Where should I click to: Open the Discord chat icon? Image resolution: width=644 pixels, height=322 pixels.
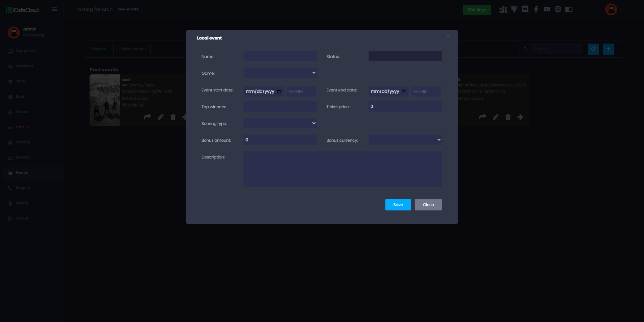click(525, 9)
